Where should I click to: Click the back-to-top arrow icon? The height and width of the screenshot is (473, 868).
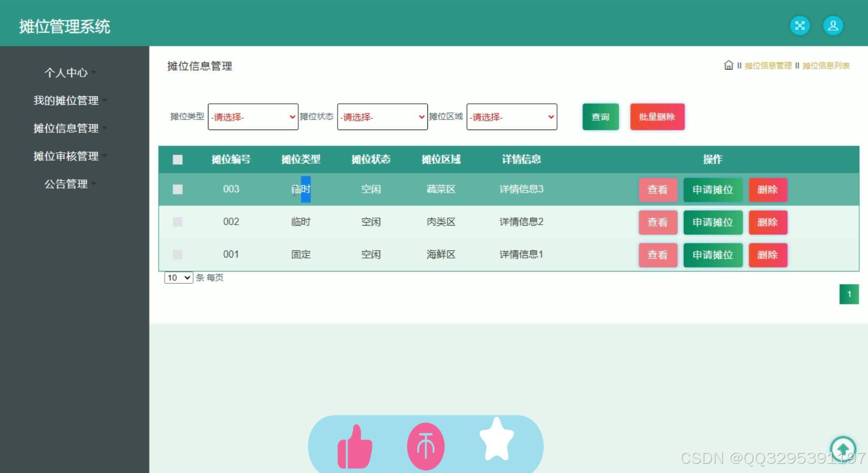coord(843,448)
